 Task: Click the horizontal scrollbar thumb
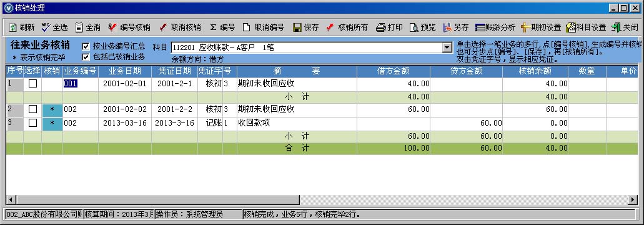tap(157, 200)
